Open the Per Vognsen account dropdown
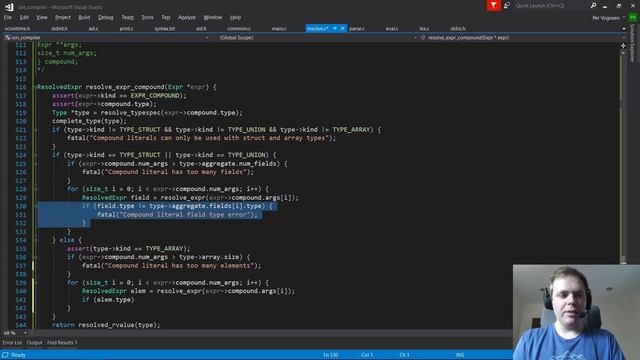 (x=608, y=18)
